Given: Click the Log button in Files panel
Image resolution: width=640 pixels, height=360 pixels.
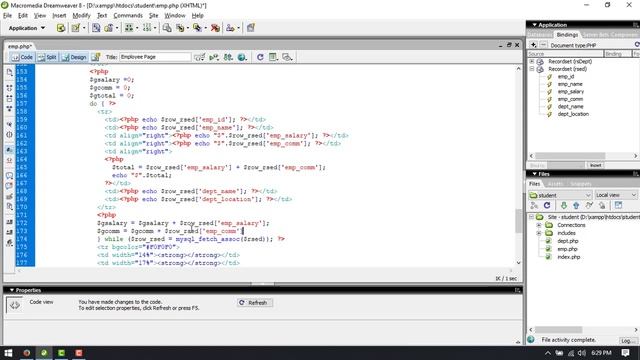Looking at the screenshot, I should 627,340.
